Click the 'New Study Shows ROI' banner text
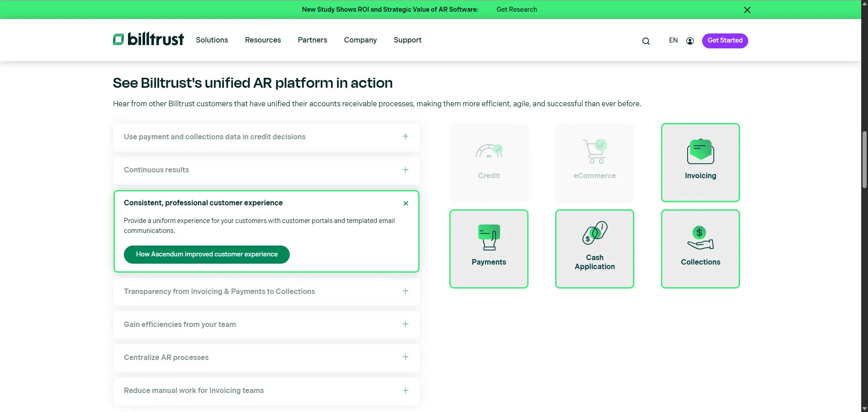 (x=390, y=9)
